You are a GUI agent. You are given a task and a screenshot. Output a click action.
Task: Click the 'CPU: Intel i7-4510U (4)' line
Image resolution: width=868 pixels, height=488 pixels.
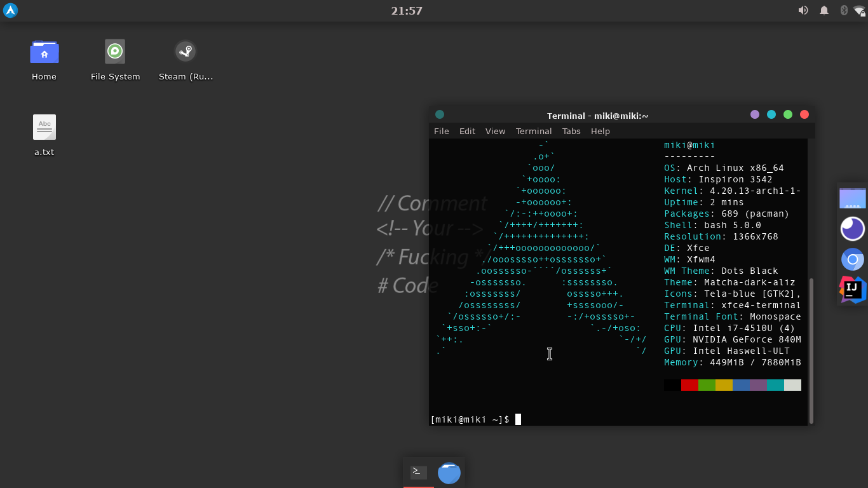point(729,328)
